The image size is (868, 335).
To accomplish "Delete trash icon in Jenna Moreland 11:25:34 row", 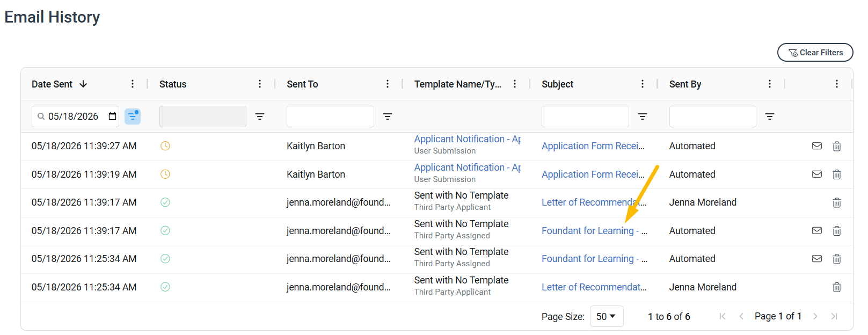I will point(837,287).
